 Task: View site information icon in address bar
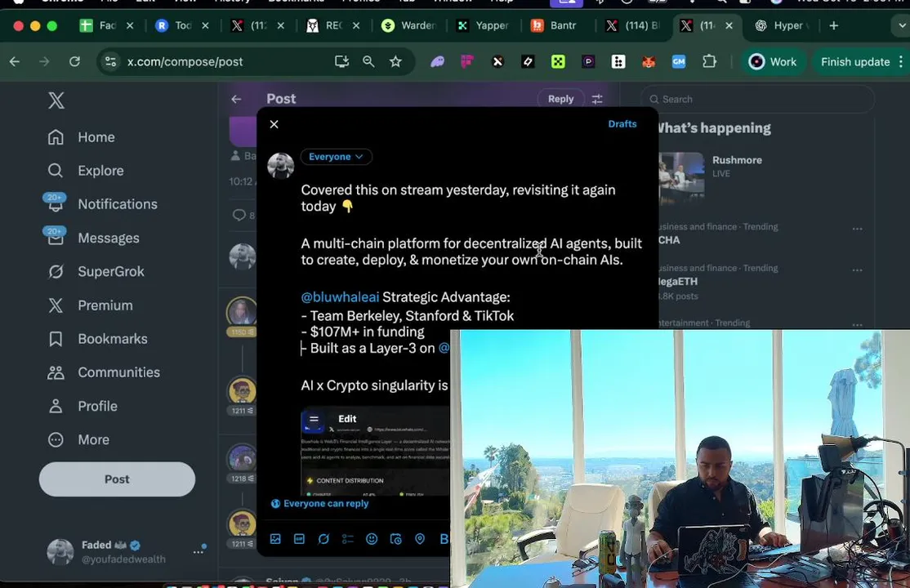pos(110,61)
